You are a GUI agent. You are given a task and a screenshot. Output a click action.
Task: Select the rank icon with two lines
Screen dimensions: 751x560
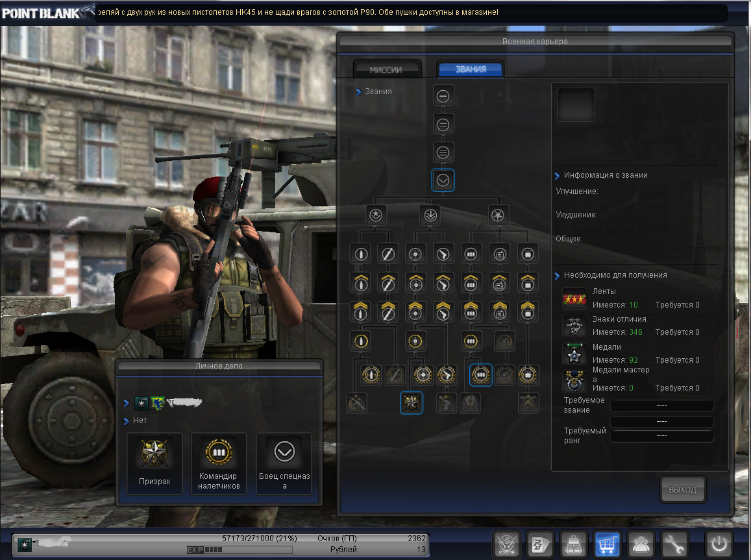point(443,125)
